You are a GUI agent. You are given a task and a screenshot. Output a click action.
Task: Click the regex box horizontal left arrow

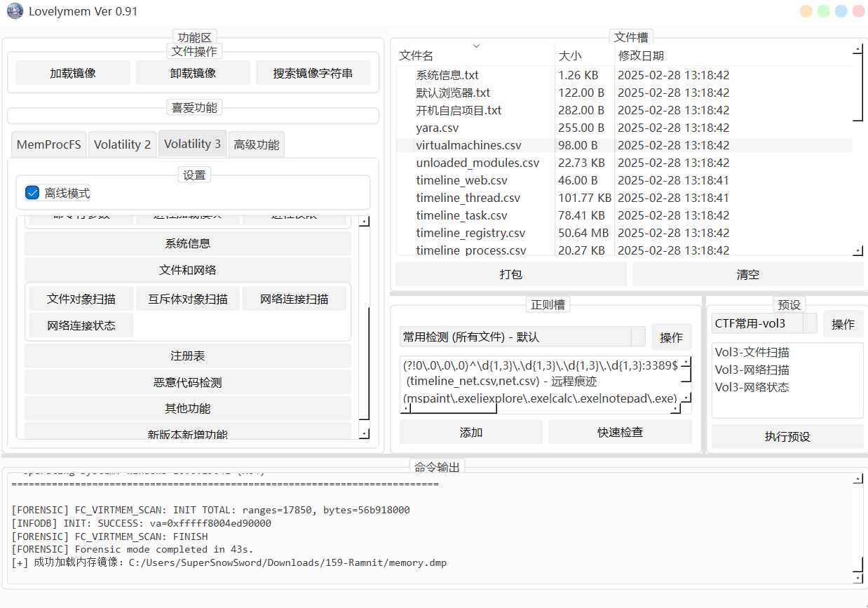point(406,408)
